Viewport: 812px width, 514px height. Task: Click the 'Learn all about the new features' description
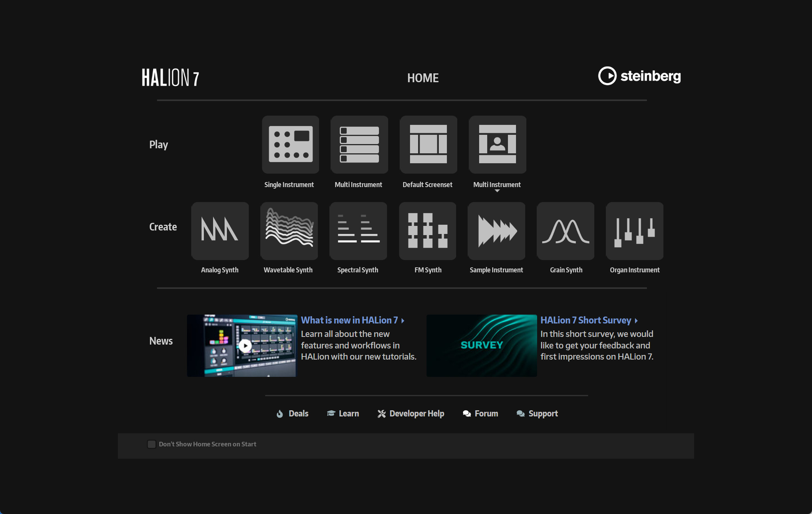(359, 345)
